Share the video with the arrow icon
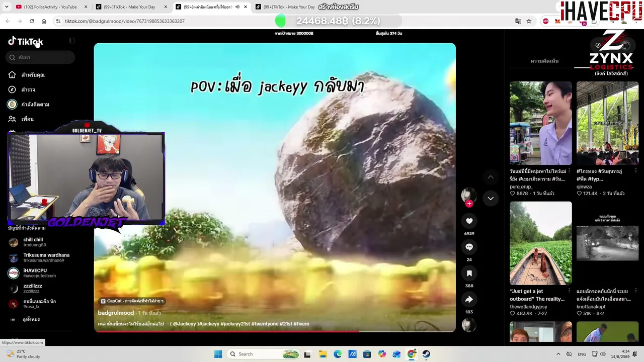 469,299
